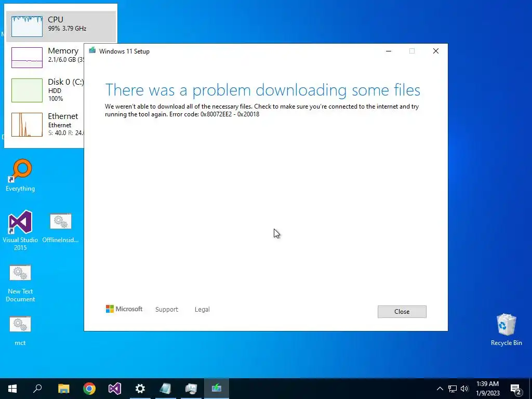Select the OfflineInsid... desktop file icon
The height and width of the screenshot is (399, 532).
click(60, 228)
